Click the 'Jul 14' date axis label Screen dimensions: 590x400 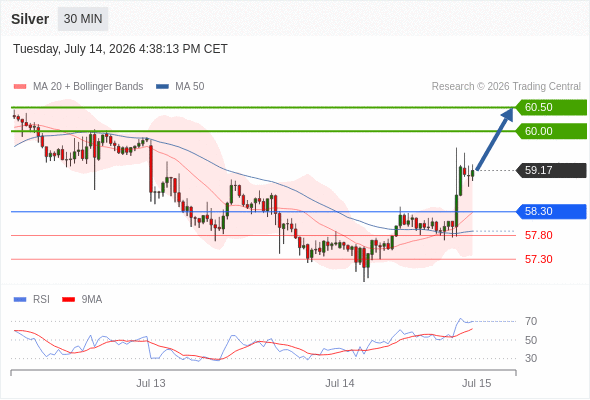click(340, 383)
